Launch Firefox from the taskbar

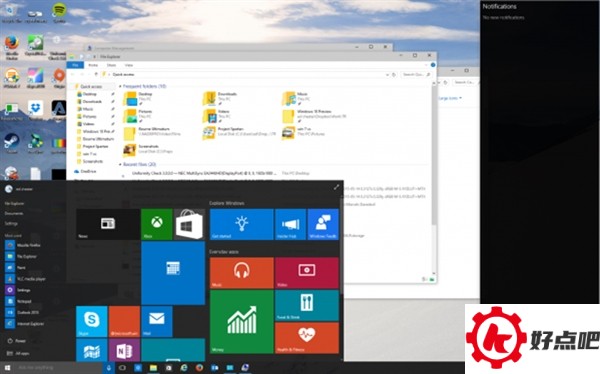[x=199, y=368]
